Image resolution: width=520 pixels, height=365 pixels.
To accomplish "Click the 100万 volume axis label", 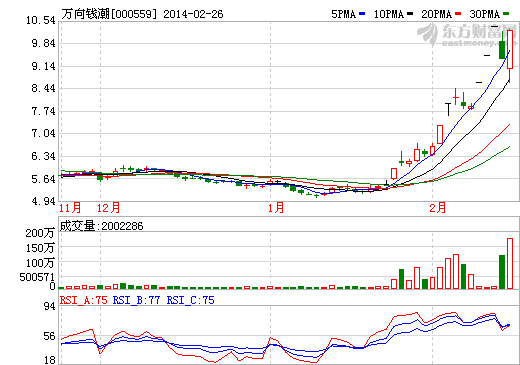I will click(40, 263).
